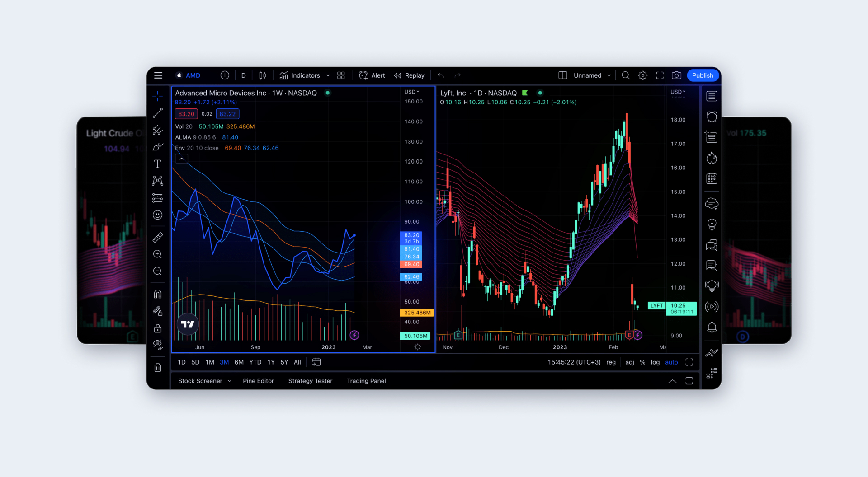
Task: Open the hamburger main menu
Action: click(158, 75)
